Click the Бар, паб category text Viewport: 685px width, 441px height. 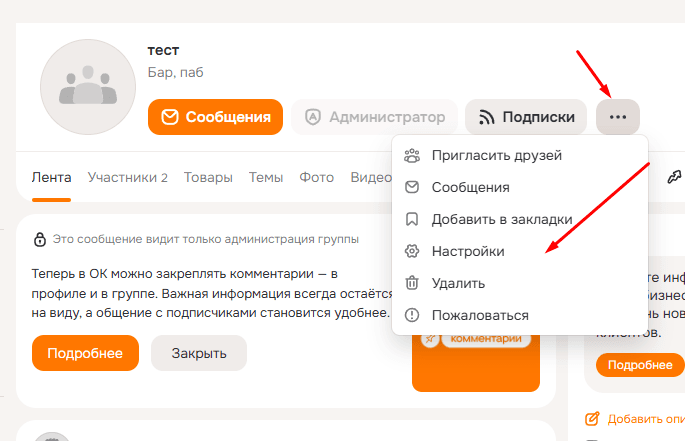point(176,72)
